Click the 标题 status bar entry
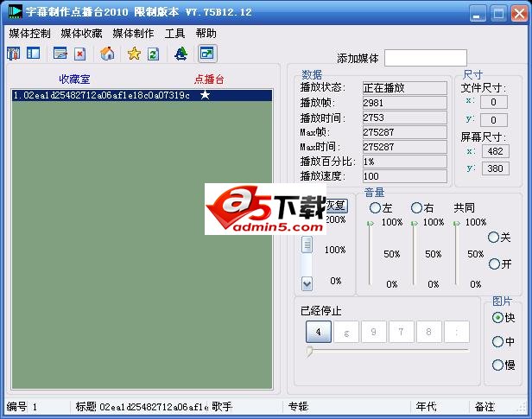Screen dimensions: 532x419 142,406
